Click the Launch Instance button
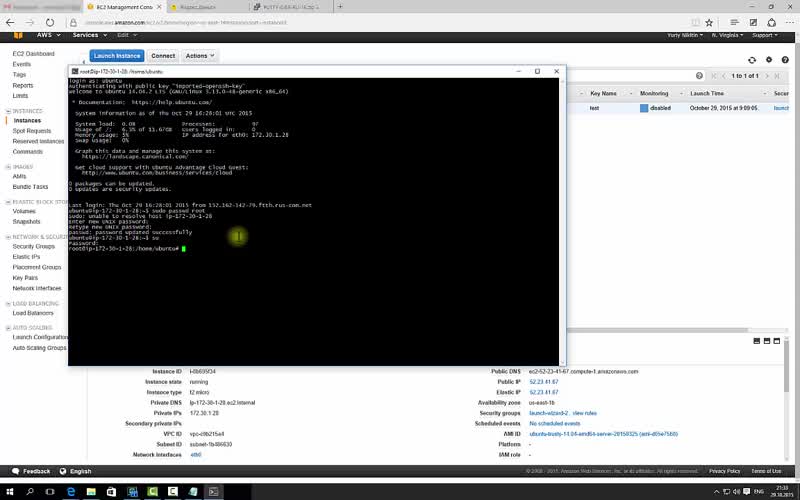 [117, 56]
